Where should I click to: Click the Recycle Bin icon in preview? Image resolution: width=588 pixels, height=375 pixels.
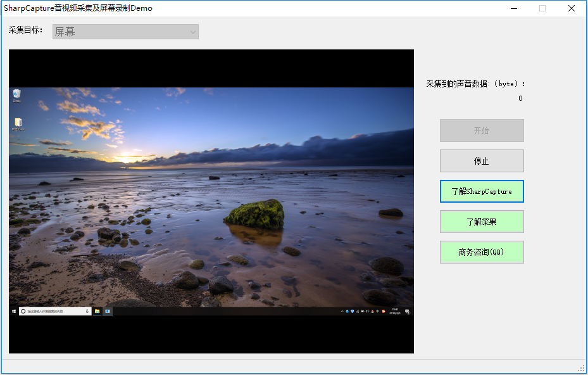pos(17,95)
